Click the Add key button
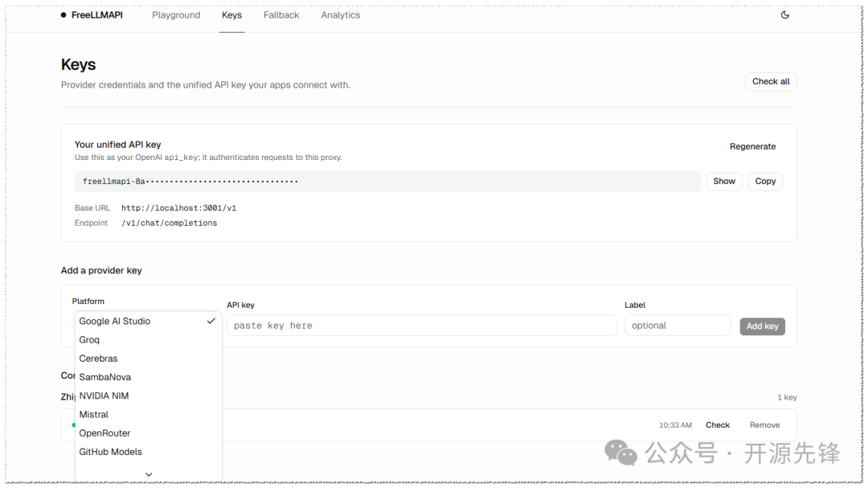The image size is (868, 488). [762, 326]
